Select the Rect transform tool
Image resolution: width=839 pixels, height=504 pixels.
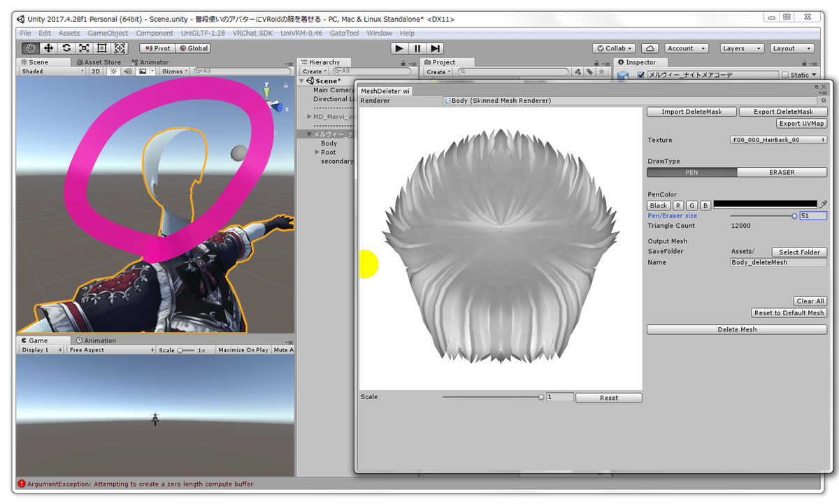[x=102, y=48]
